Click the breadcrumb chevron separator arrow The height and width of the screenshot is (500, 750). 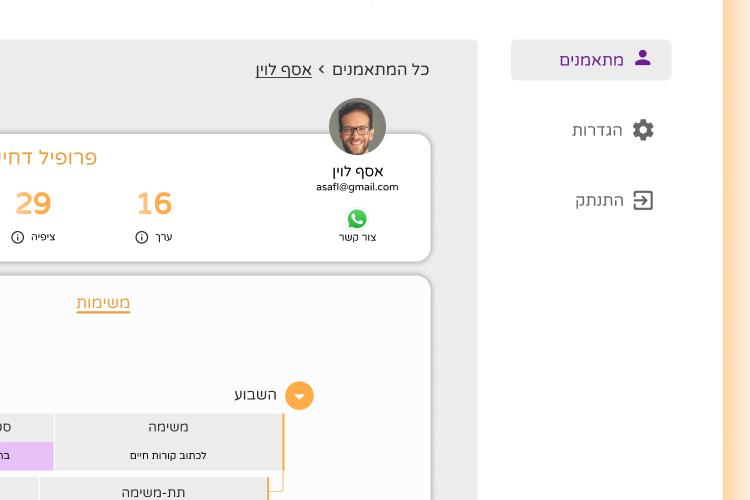[322, 69]
